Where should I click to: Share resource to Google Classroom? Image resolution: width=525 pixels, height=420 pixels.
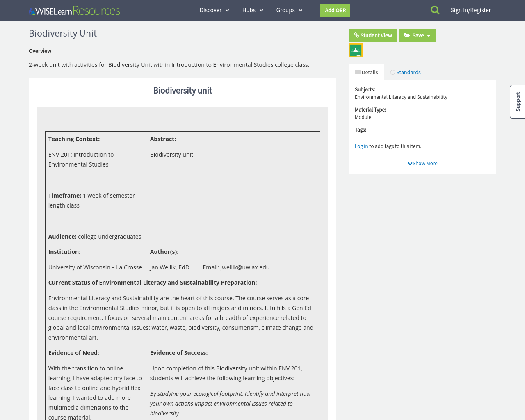(355, 50)
